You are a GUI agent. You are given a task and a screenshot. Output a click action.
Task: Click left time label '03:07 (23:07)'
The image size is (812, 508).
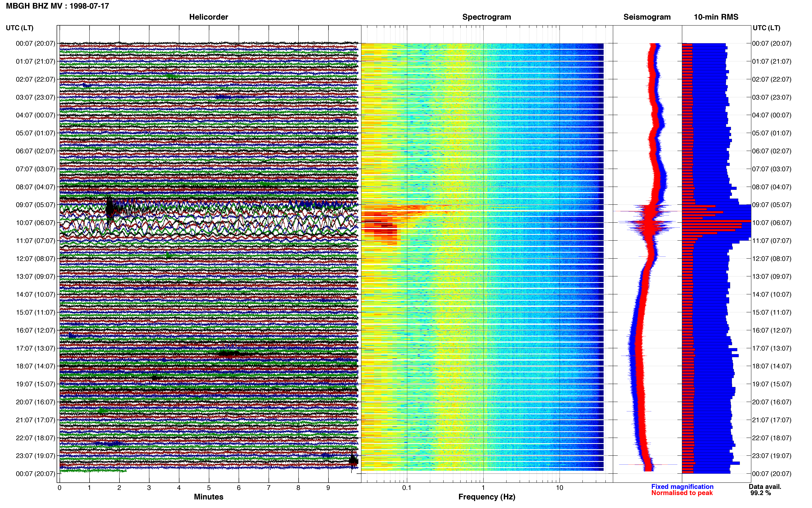(x=35, y=97)
